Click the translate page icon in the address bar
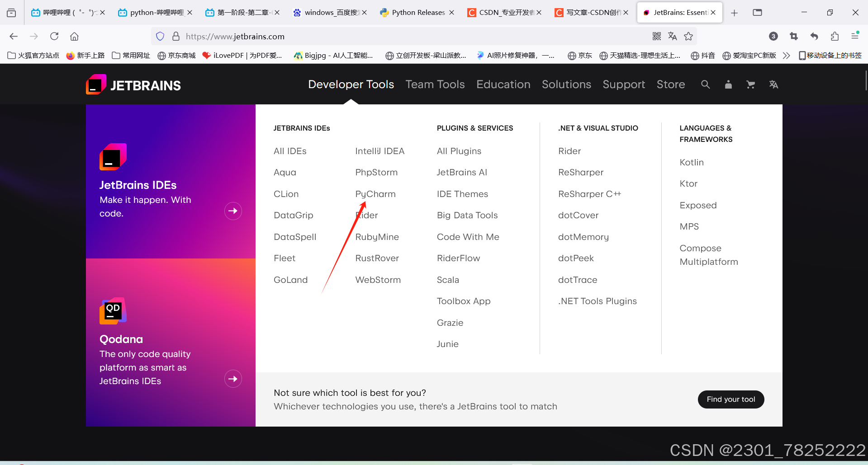Screen dimensions: 868x465 pyautogui.click(x=673, y=36)
